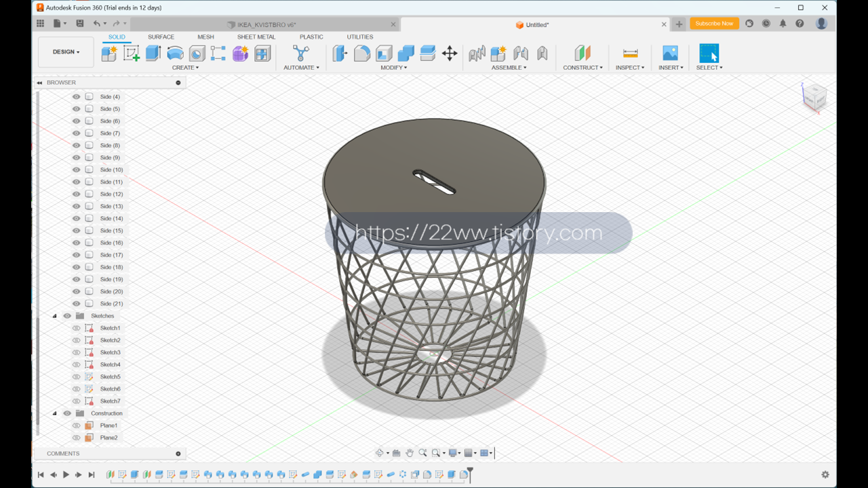The height and width of the screenshot is (488, 868).
Task: Click the ViewCube orientation cube
Action: coord(814,98)
